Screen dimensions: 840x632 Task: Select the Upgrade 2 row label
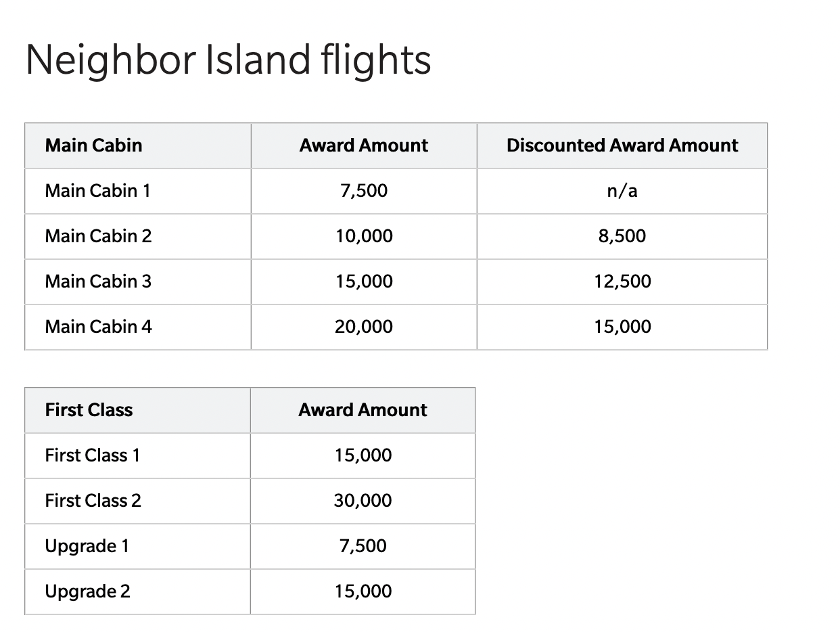[x=87, y=591]
